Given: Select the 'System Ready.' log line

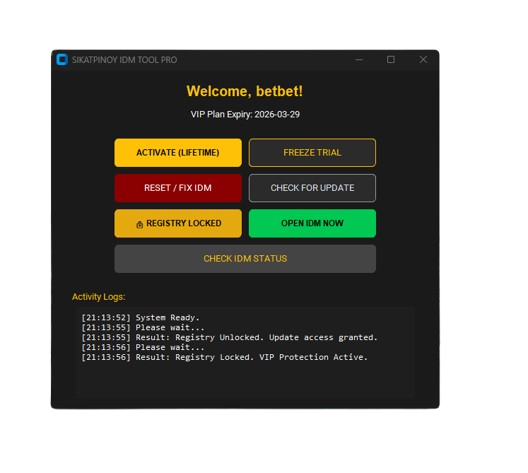Looking at the screenshot, I should (140, 317).
